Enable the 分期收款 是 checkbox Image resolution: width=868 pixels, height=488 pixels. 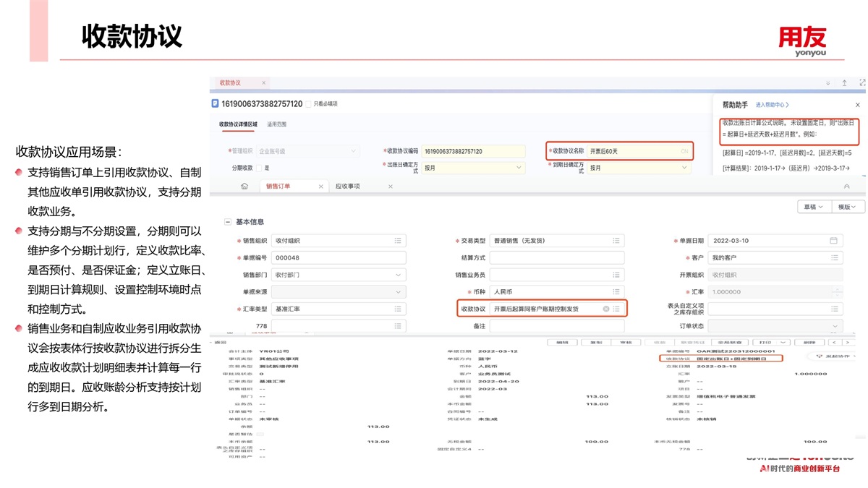tap(259, 168)
